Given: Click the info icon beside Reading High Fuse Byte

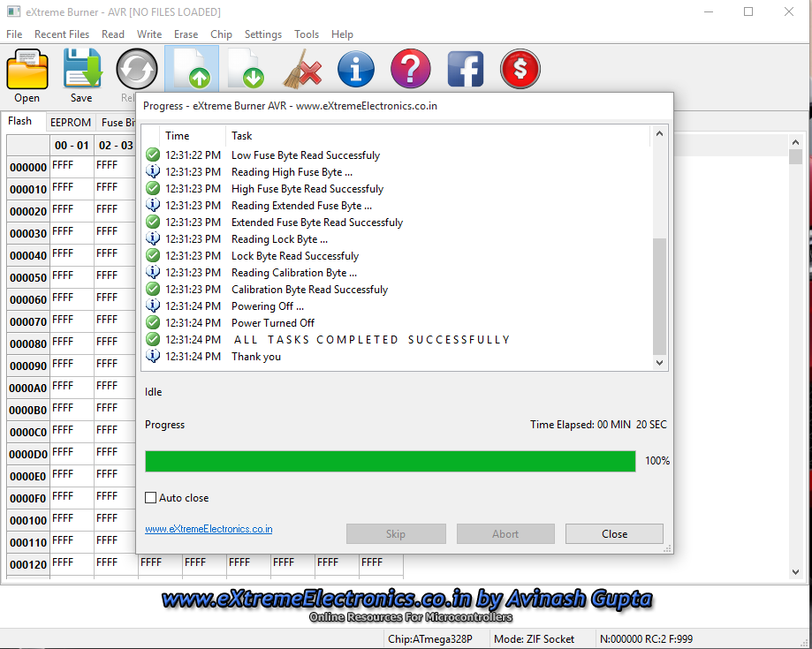Looking at the screenshot, I should 153,171.
